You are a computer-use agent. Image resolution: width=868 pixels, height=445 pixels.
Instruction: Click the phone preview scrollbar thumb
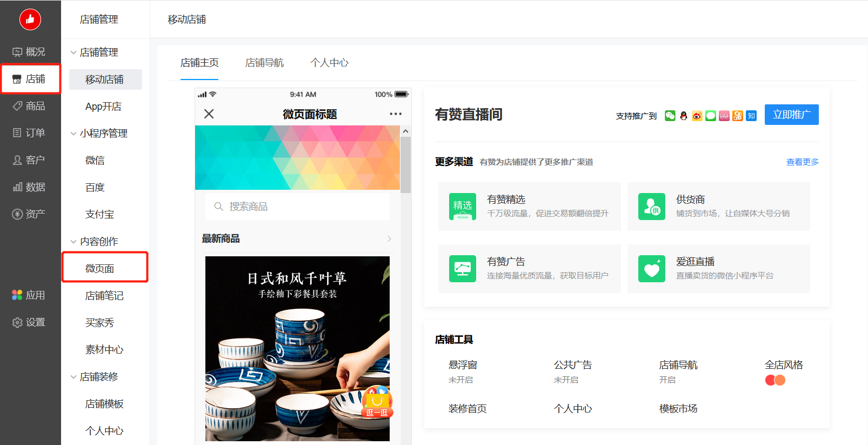point(406,165)
